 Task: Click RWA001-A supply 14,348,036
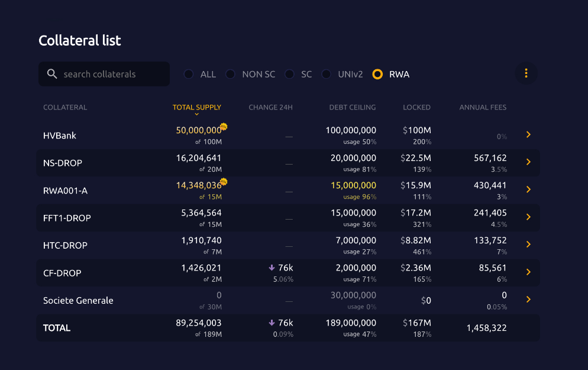[199, 185]
